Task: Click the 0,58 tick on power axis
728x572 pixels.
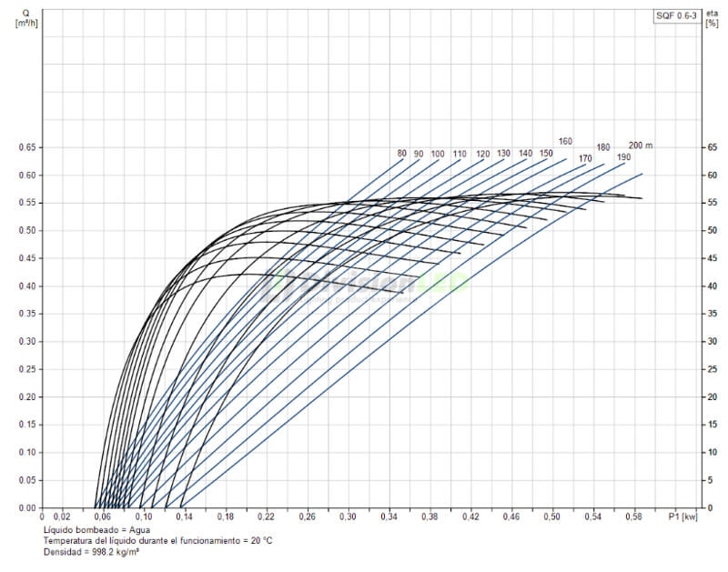Action: click(x=633, y=517)
